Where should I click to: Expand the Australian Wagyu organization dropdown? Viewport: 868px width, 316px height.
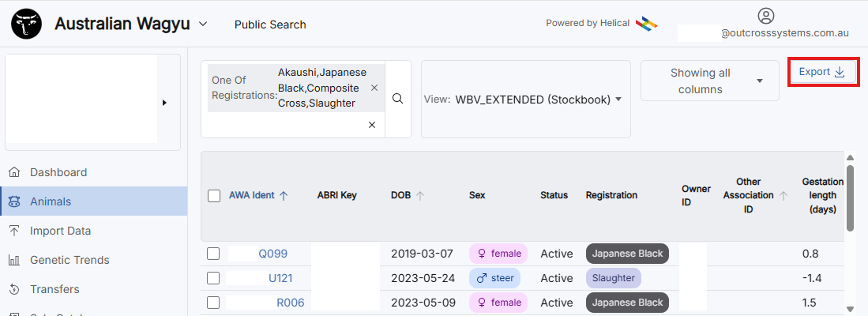click(203, 24)
